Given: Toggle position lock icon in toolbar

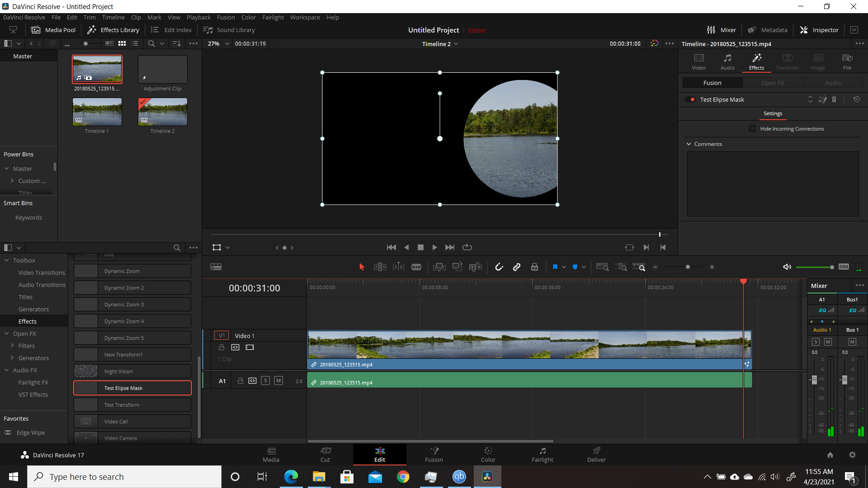Looking at the screenshot, I should (534, 267).
